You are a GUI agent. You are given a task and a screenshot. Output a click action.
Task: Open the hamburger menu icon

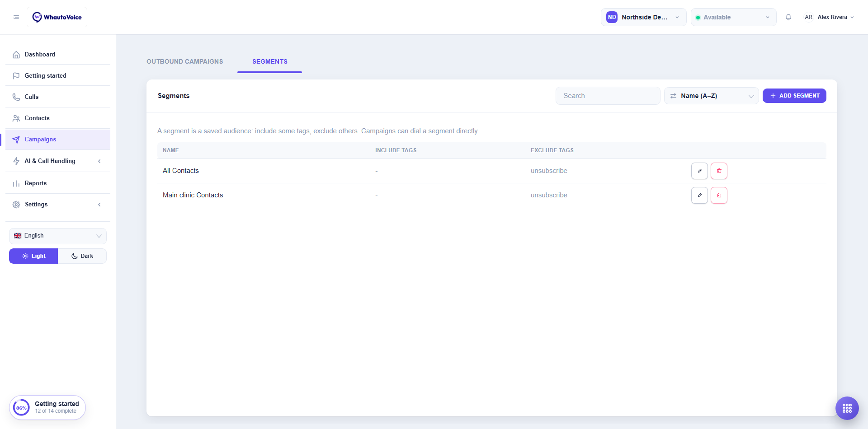point(16,17)
